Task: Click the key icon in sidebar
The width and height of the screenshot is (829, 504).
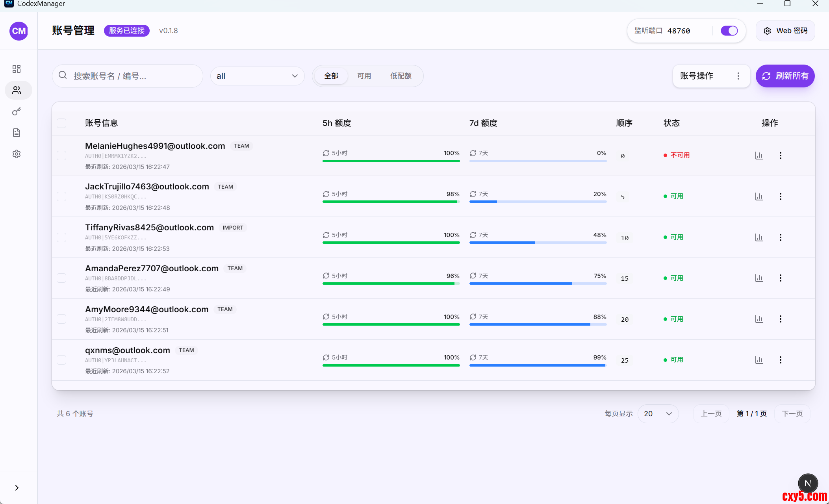Action: tap(17, 111)
